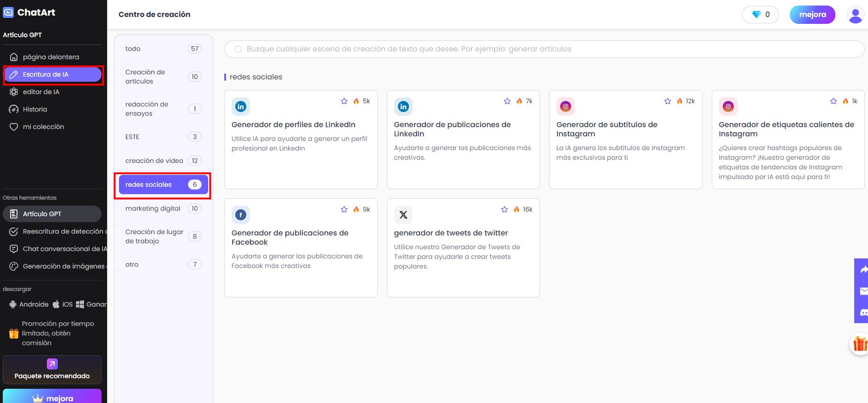The width and height of the screenshot is (868, 403).
Task: Open the user profile avatar
Action: tap(855, 15)
